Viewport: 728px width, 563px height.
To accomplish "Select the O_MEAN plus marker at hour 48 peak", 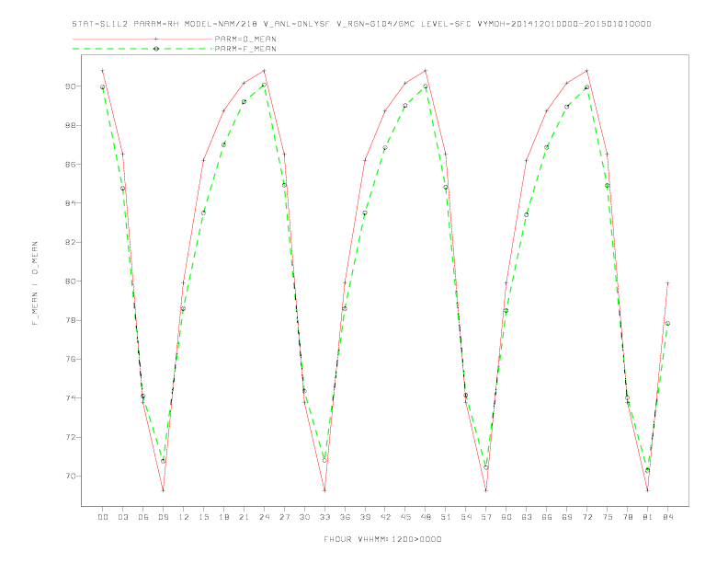I will click(426, 71).
